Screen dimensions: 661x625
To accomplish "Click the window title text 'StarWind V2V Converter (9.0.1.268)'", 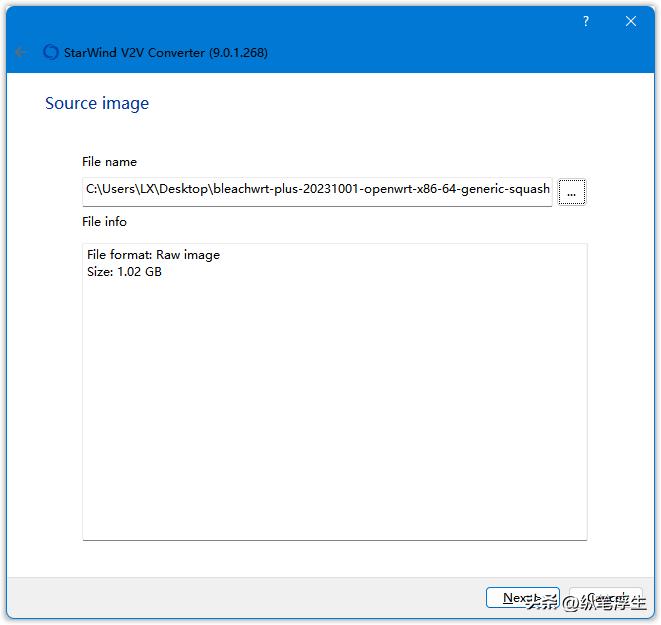I will (x=167, y=52).
